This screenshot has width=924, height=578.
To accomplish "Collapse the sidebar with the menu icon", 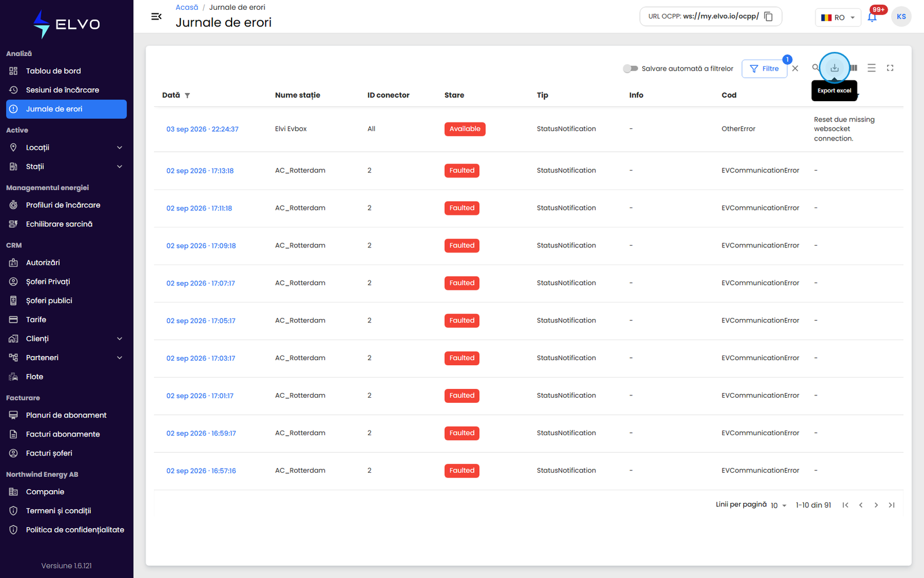I will pyautogui.click(x=156, y=16).
